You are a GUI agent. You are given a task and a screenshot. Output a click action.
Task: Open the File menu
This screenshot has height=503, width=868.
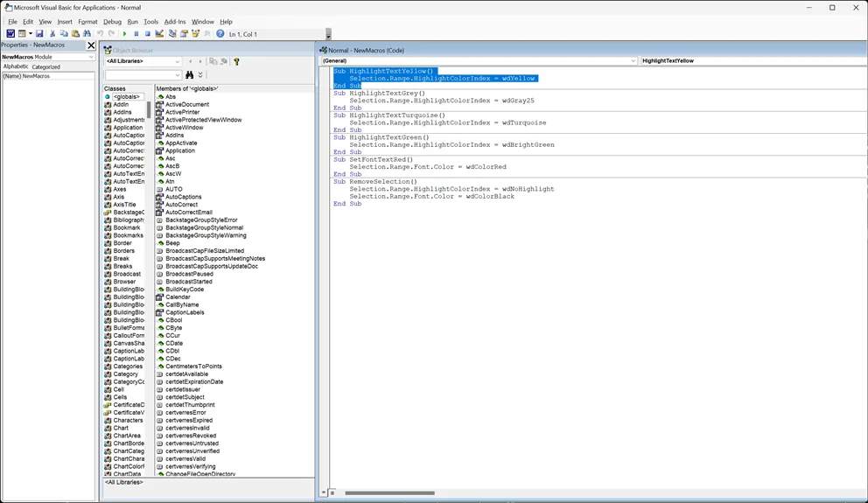tap(12, 22)
